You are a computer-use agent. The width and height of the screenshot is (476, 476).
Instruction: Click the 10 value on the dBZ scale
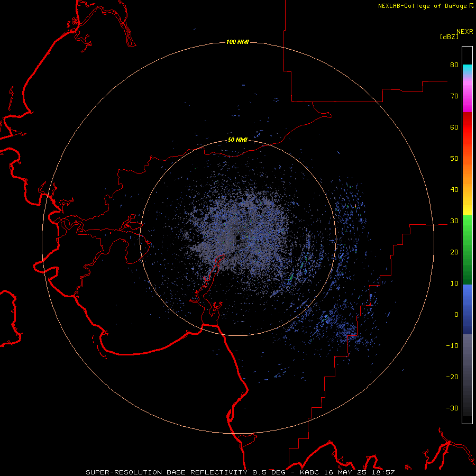point(454,283)
